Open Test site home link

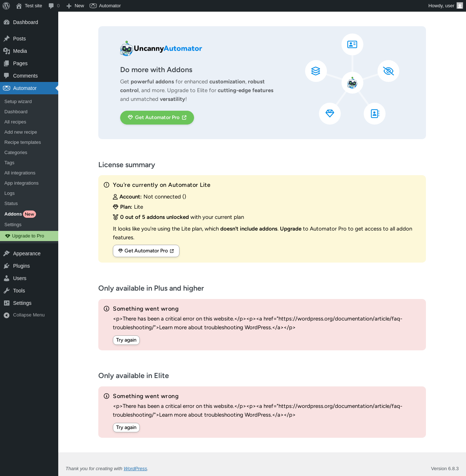click(29, 6)
